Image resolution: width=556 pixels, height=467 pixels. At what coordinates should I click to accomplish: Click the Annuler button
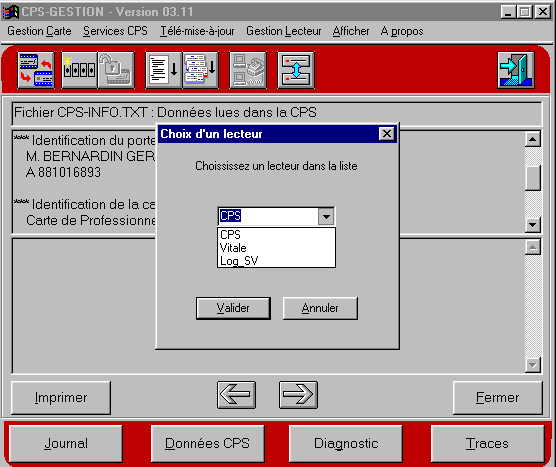[x=320, y=308]
